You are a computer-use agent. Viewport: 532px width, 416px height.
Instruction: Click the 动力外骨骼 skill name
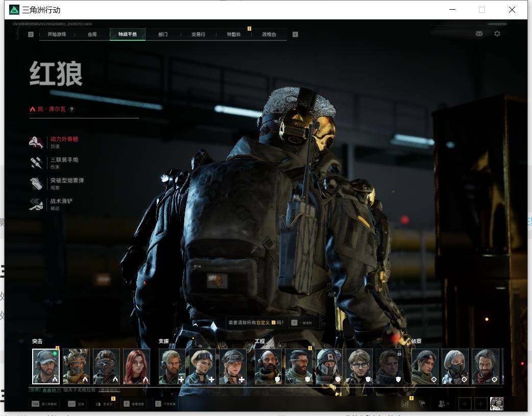(x=64, y=139)
